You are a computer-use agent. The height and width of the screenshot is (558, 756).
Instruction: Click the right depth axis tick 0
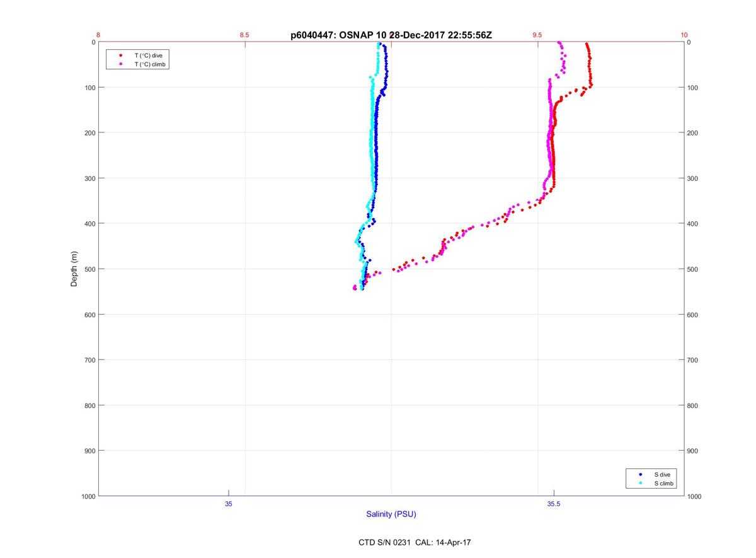689,42
